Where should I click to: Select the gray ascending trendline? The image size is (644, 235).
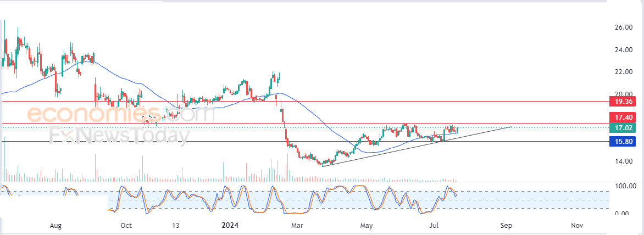417,147
